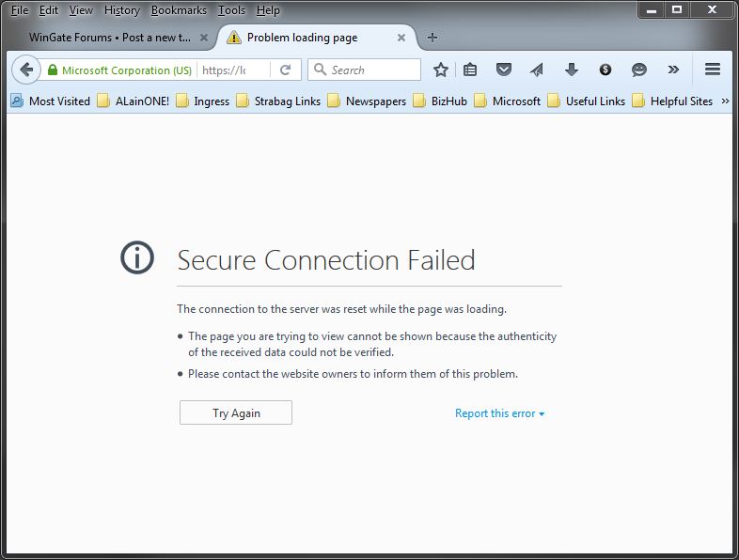The height and width of the screenshot is (560, 739).
Task: Expand more toolbar tools chevron
Action: (673, 70)
